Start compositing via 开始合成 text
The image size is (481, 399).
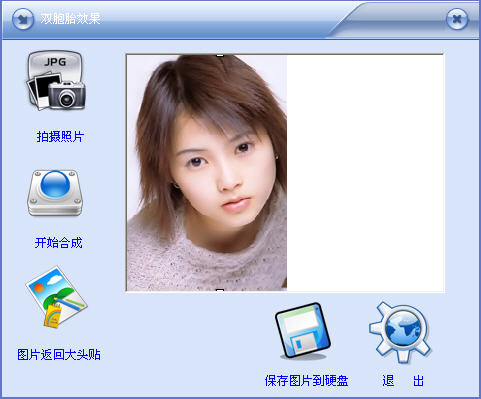coord(59,243)
